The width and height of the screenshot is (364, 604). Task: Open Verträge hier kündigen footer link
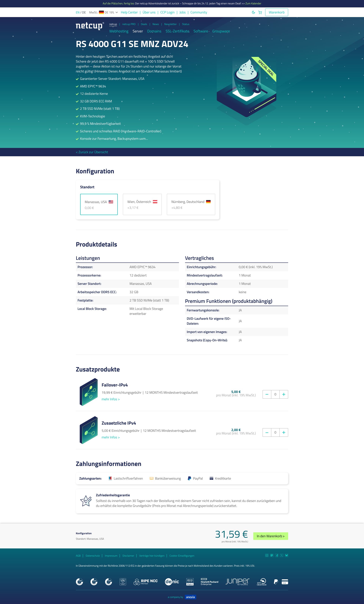152,556
